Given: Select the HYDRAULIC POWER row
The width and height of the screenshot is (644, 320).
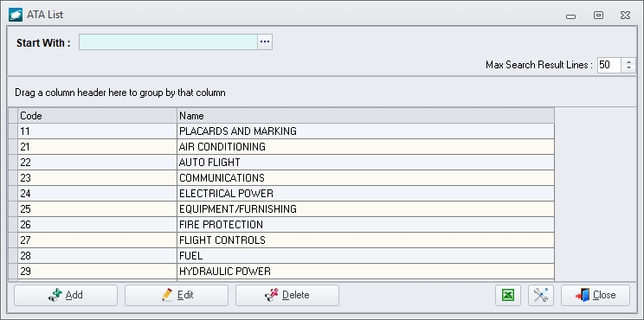Looking at the screenshot, I should (286, 272).
